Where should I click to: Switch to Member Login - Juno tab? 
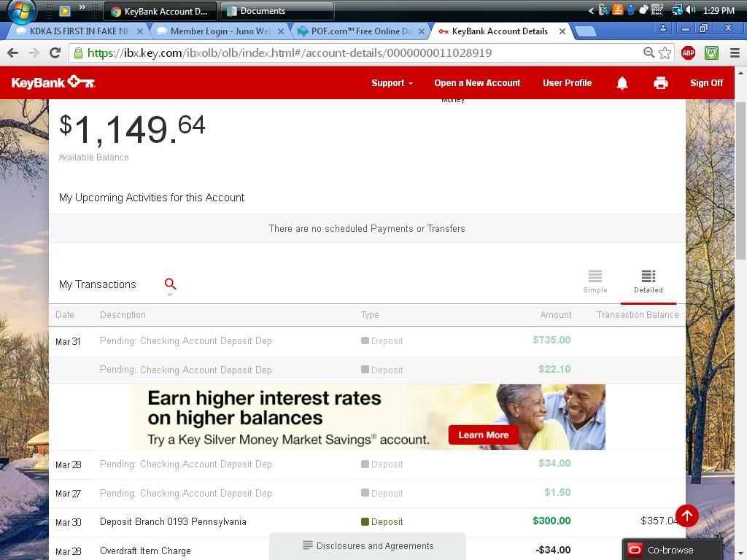coord(220,31)
